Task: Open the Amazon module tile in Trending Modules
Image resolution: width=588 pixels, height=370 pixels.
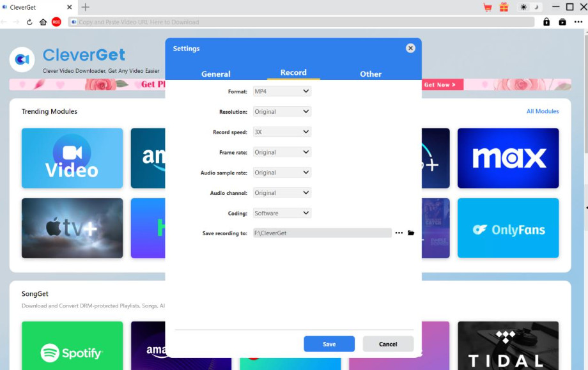Action: tap(148, 158)
